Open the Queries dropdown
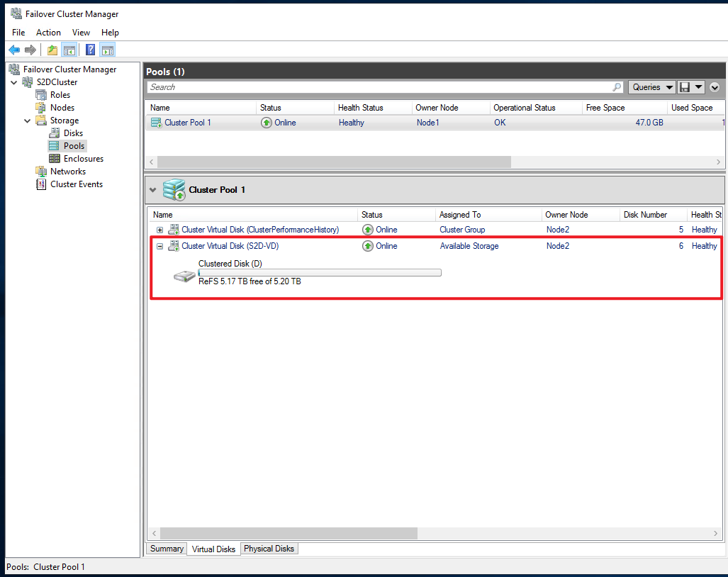Viewport: 728px width, 577px height. pyautogui.click(x=652, y=87)
